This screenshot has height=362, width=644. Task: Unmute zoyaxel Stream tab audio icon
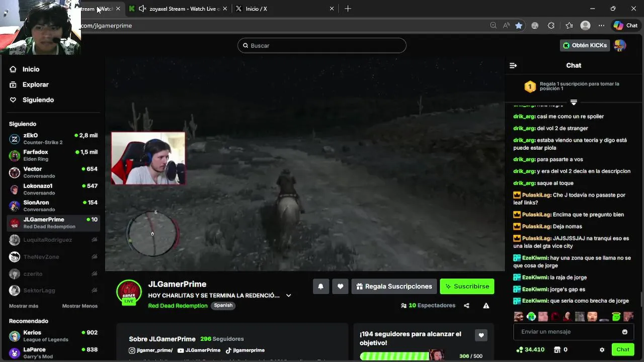(x=142, y=9)
